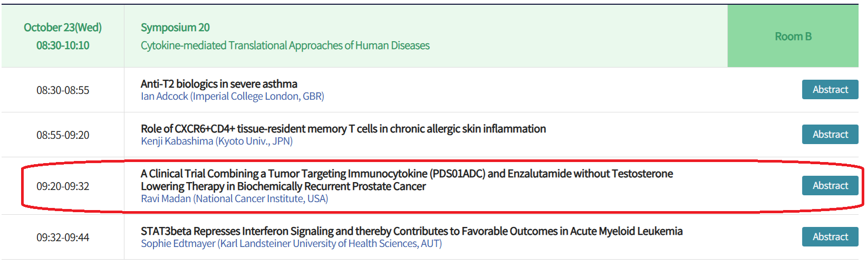This screenshot has height=266, width=868.
Task: Select the October 23(Wed) date header
Action: (x=63, y=27)
